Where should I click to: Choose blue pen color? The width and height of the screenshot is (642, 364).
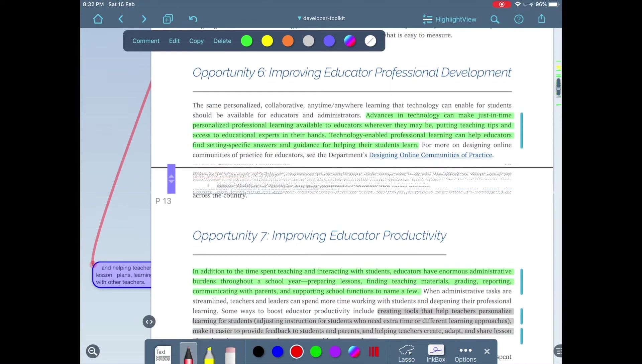[278, 351]
